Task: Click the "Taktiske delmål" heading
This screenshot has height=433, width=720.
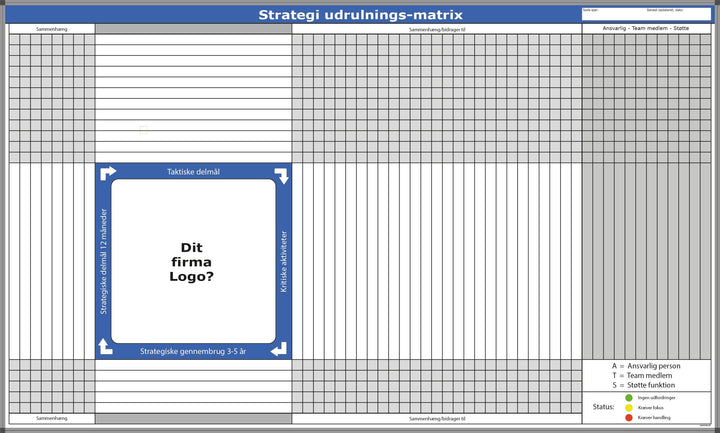Action: 193,172
